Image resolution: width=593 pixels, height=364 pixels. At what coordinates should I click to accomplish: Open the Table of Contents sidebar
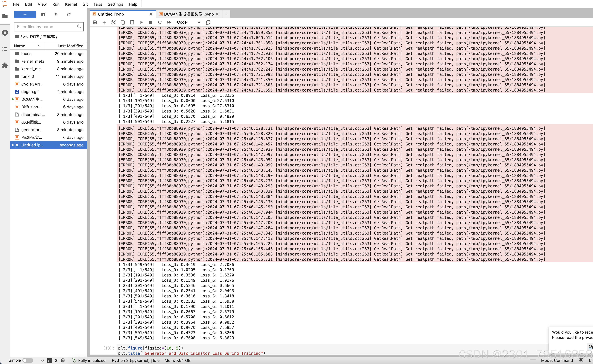(5, 49)
